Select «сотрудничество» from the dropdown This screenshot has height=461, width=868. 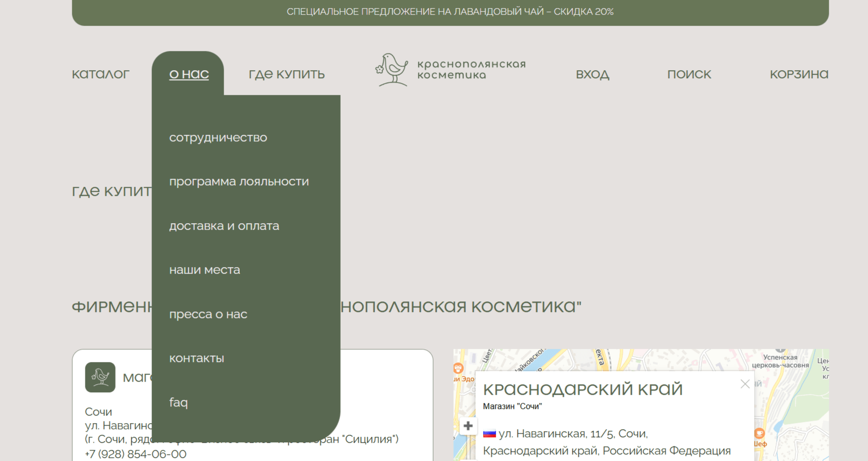[218, 137]
